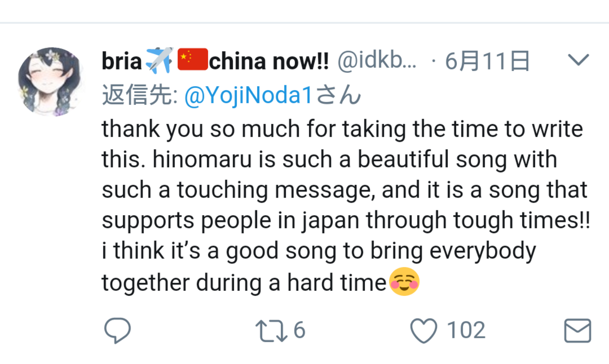Click the airplane emoji in display name
This screenshot has height=364, width=609.
coord(159,60)
